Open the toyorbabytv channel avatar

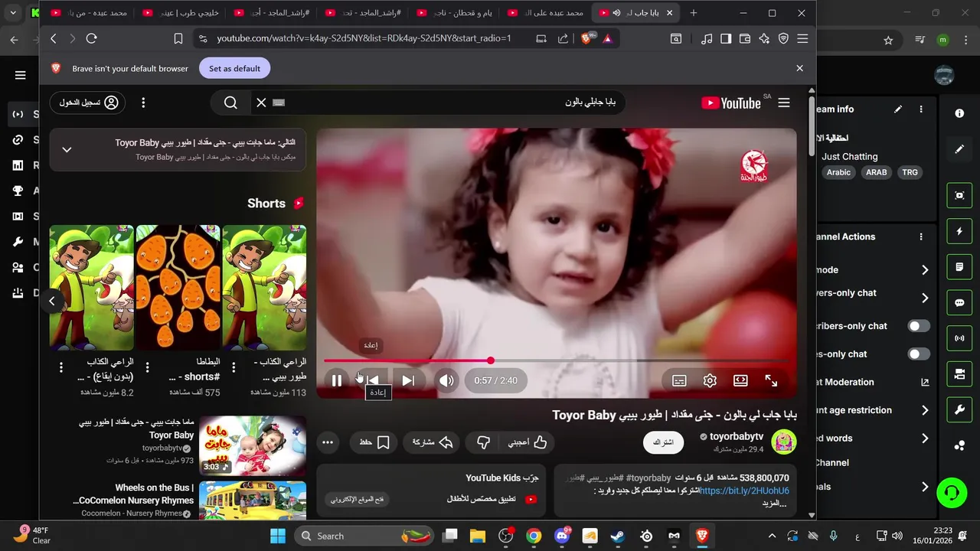pyautogui.click(x=784, y=442)
